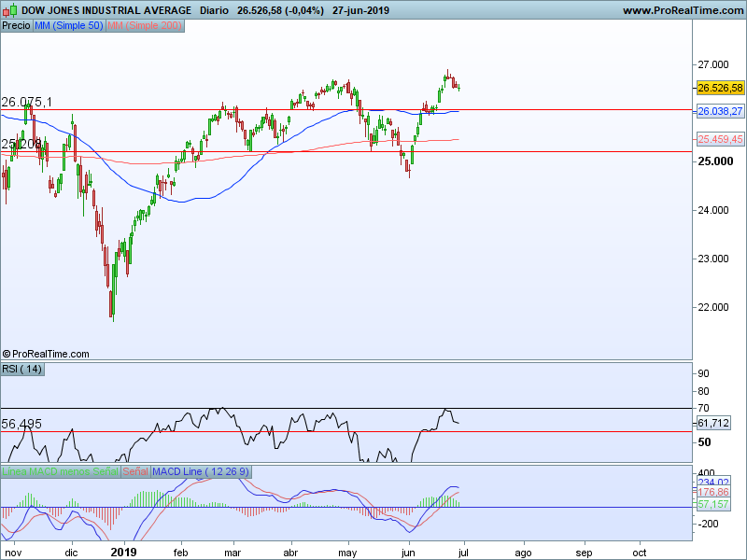Screen dimensions: 747x560
Task: Click the 26.075,1 horizontal line label
Action: point(27,102)
